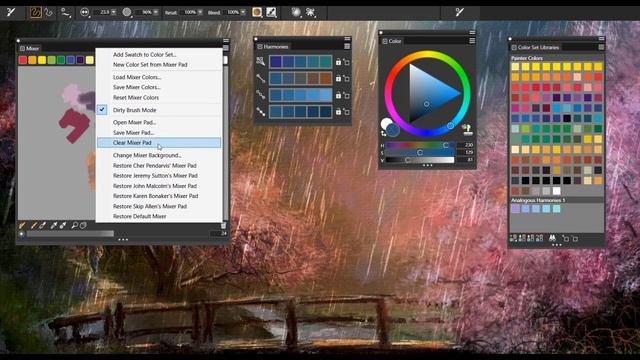Open the stroke alignment options icon

(x=65, y=12)
